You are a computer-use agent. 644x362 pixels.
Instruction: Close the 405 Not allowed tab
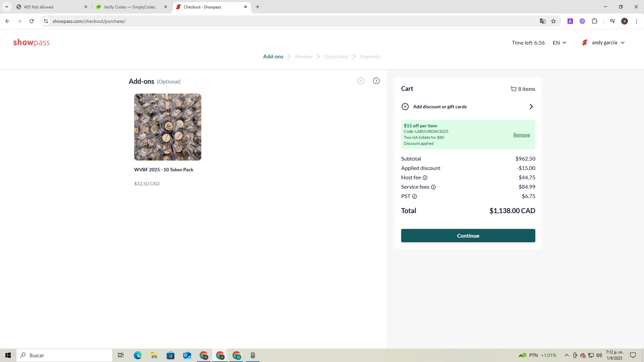tap(86, 7)
